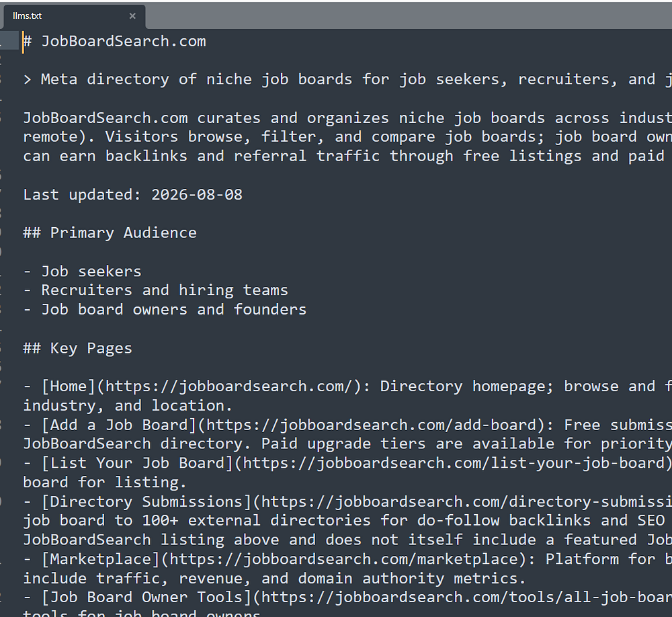Click the Directory Submissions link

(x=357, y=501)
